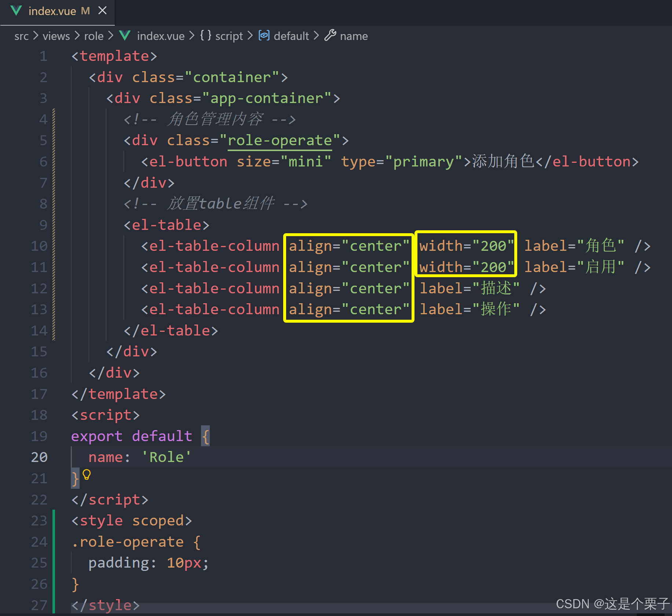Click the Vue icon in breadcrumb

[125, 36]
